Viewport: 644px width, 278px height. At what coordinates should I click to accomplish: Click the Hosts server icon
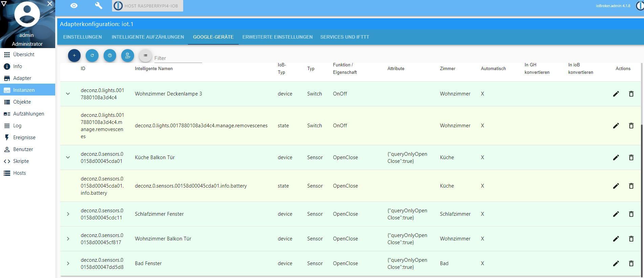[7, 173]
